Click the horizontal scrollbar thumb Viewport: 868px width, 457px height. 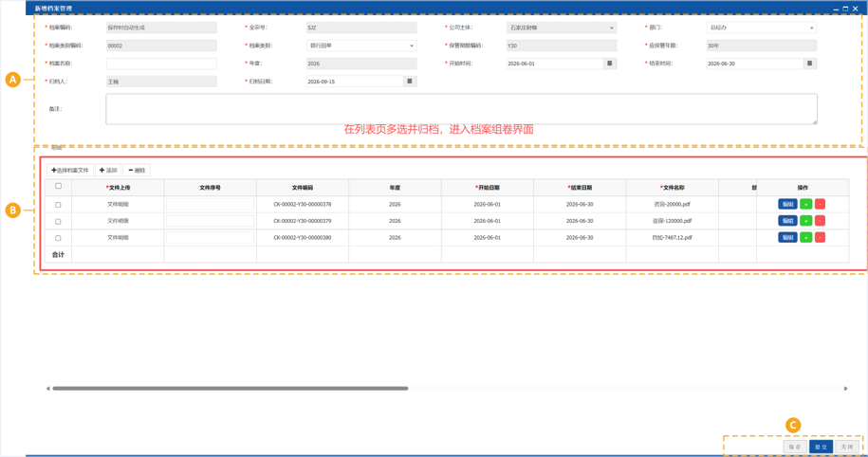click(231, 389)
